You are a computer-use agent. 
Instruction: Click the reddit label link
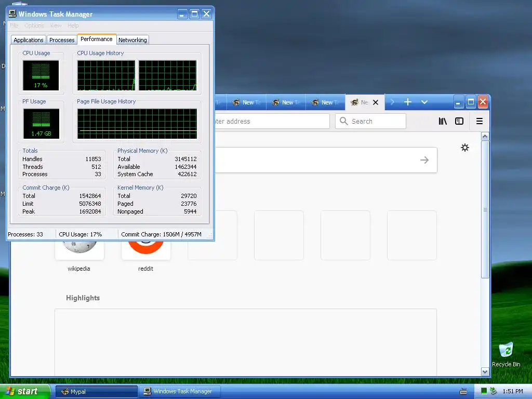(x=145, y=269)
